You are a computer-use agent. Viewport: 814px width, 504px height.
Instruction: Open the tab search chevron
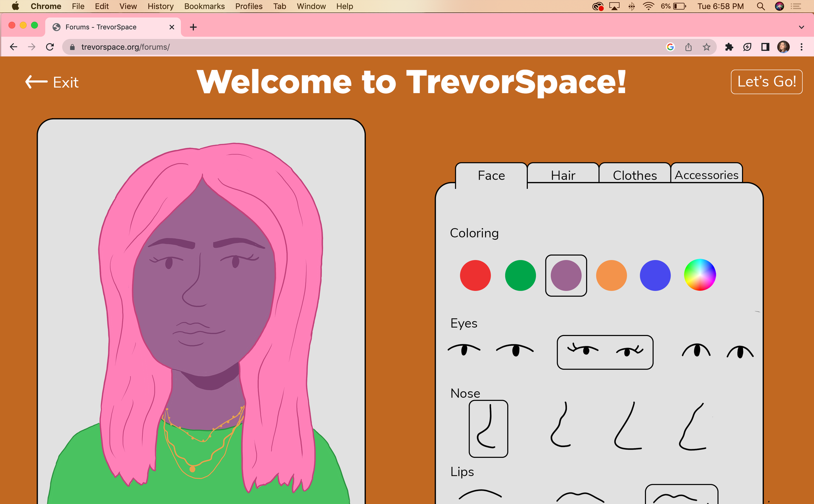click(802, 27)
